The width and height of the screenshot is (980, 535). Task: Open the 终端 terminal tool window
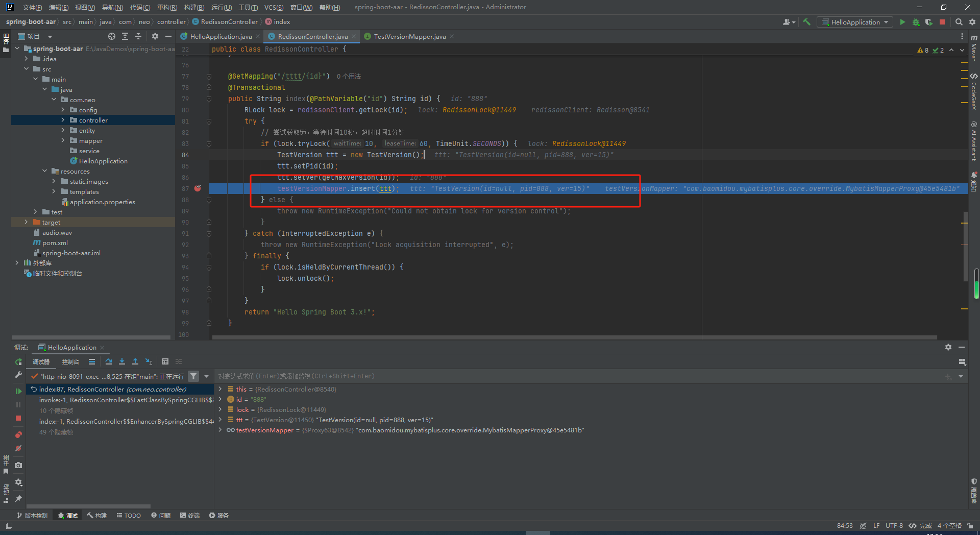pos(190,516)
